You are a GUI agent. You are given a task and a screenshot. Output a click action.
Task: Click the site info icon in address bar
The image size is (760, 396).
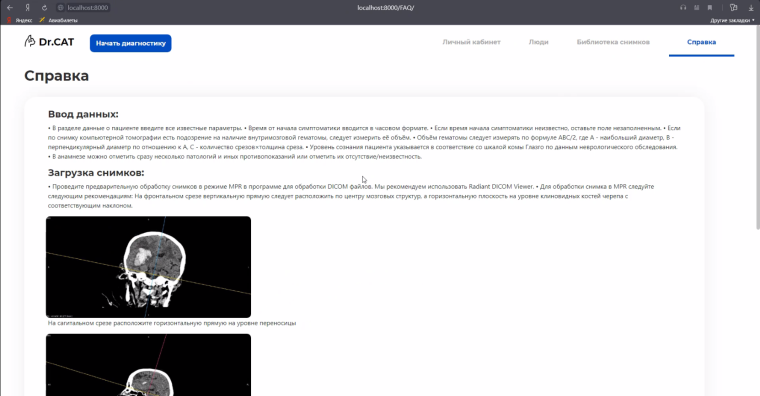click(61, 8)
